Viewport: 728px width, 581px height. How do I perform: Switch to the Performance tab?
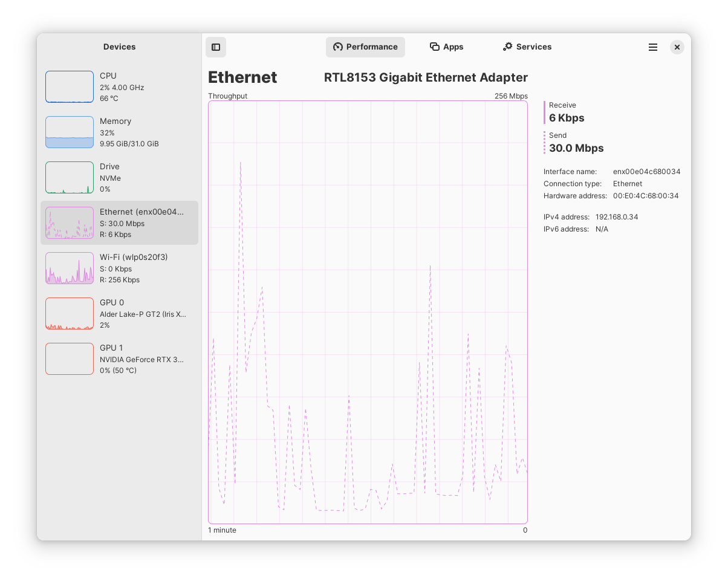(x=365, y=47)
